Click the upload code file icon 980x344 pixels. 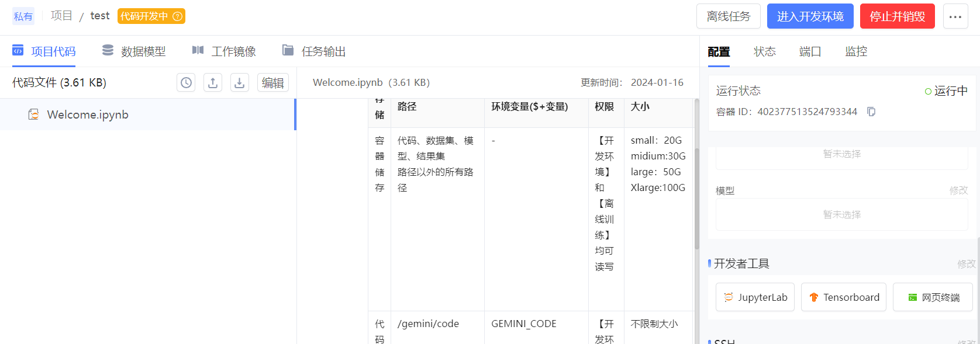pyautogui.click(x=213, y=83)
